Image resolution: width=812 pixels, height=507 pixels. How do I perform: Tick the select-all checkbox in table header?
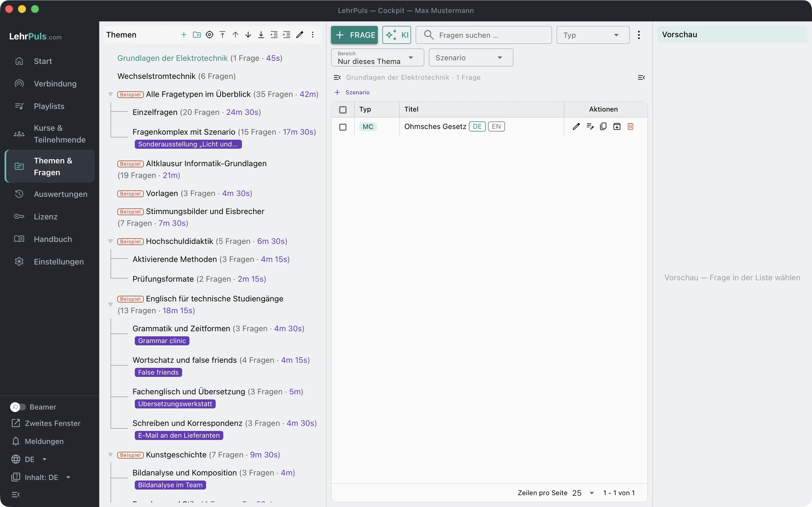(343, 110)
